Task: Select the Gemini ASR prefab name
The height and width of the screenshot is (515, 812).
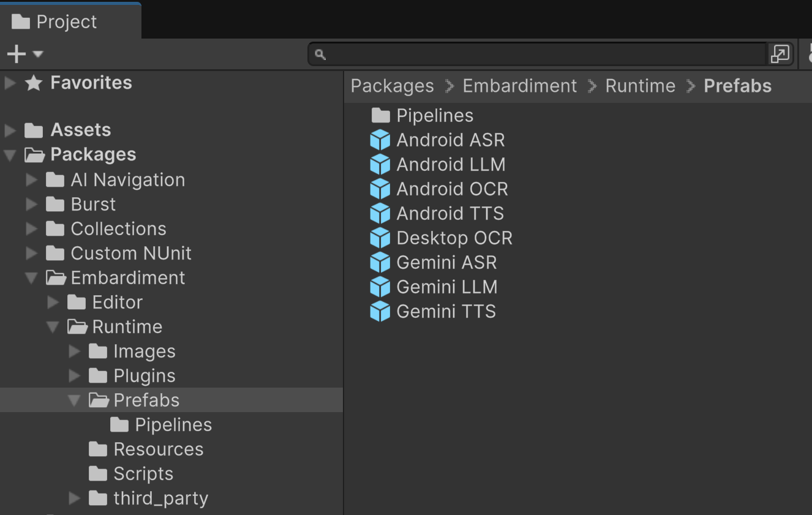Action: (446, 263)
